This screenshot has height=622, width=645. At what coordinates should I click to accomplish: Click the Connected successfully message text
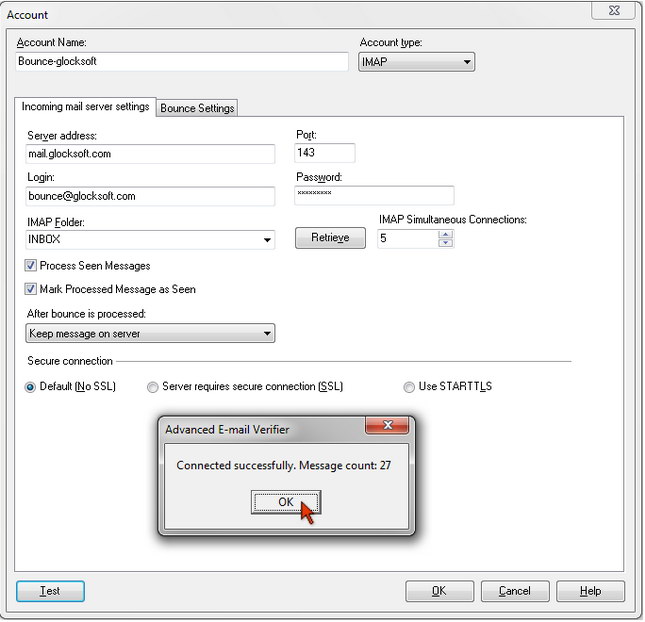283,466
